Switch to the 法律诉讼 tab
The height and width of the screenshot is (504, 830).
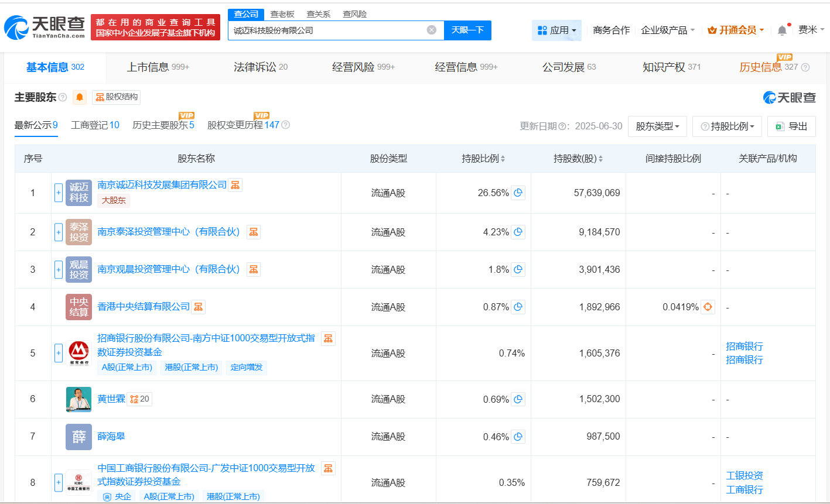[254, 67]
